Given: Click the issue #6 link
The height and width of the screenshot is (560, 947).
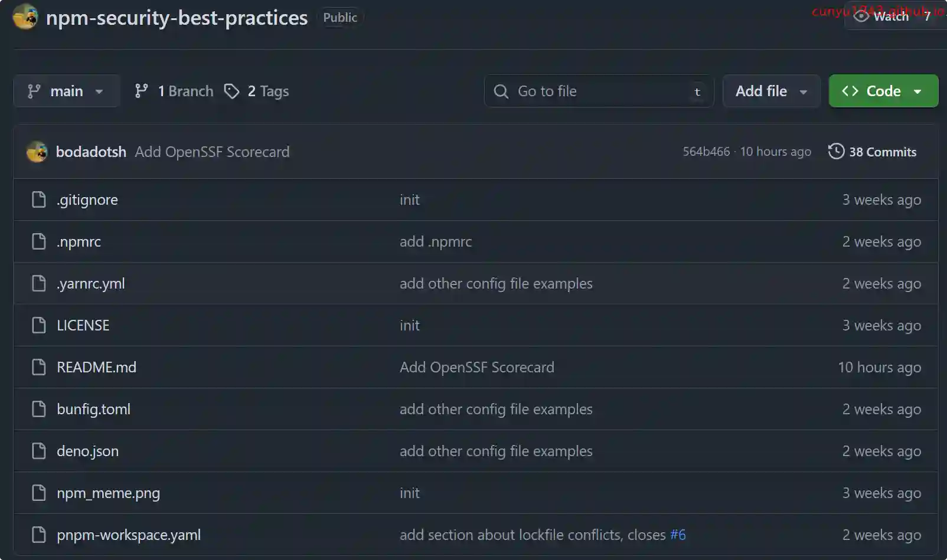Looking at the screenshot, I should coord(678,535).
